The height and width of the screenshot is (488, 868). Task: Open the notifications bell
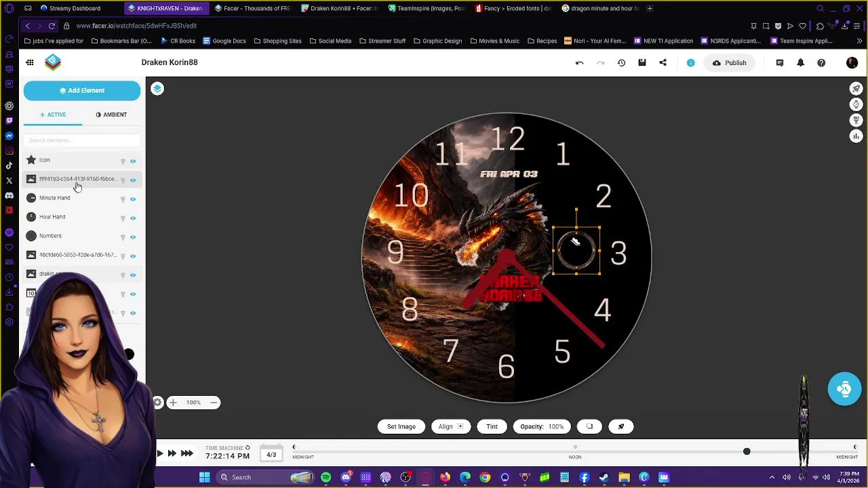pos(800,62)
